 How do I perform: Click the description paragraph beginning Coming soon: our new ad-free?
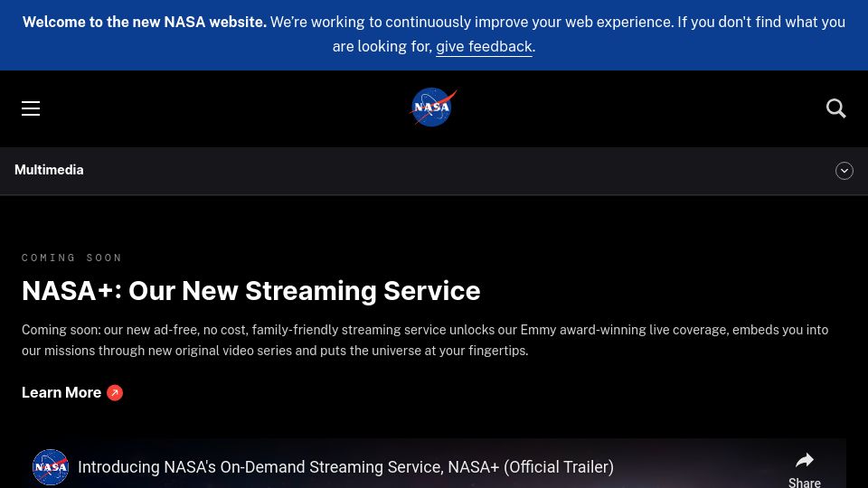[425, 341]
